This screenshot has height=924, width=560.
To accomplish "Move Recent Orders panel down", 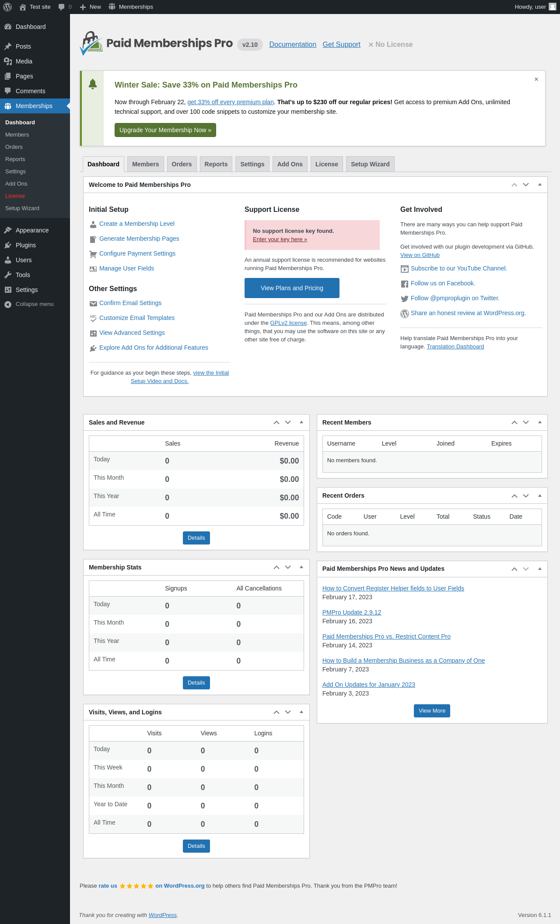I will [526, 495].
